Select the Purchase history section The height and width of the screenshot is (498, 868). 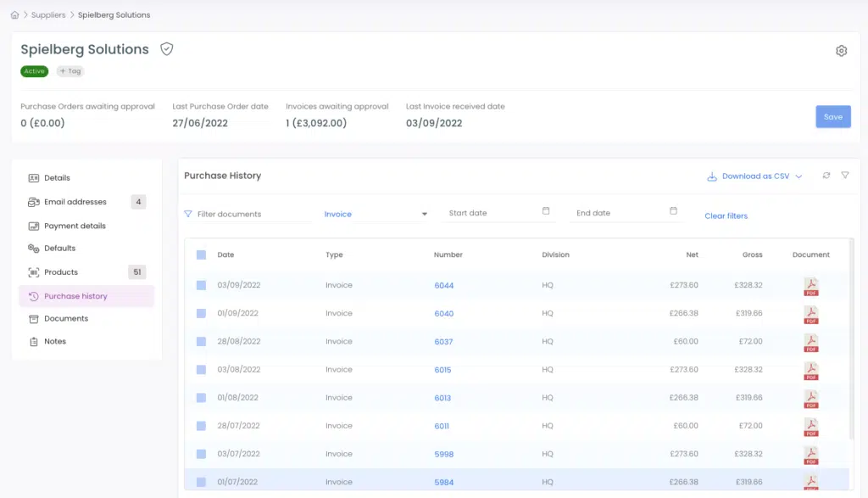click(86, 296)
